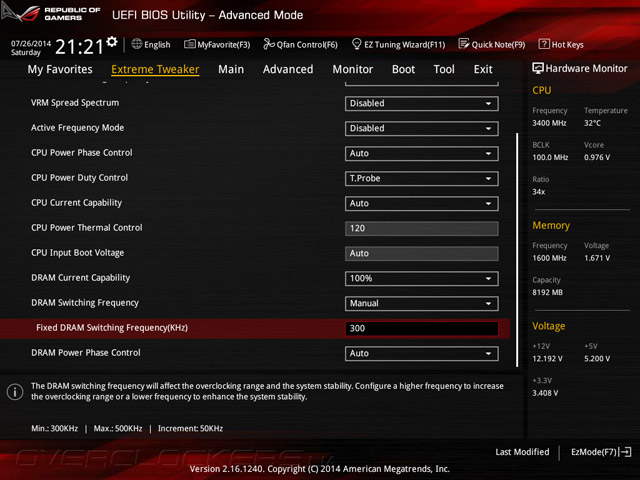The height and width of the screenshot is (480, 640).
Task: Click the settings list scrollbar
Action: (517, 250)
